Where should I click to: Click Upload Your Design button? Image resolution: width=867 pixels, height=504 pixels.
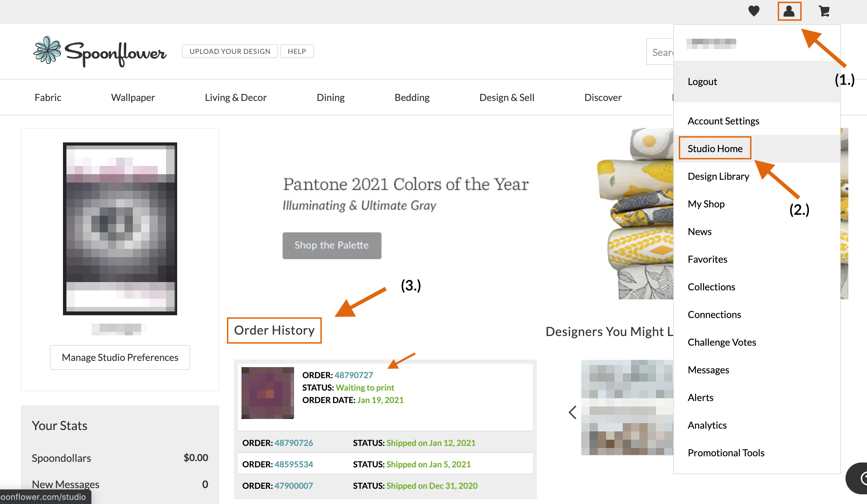[x=230, y=51]
